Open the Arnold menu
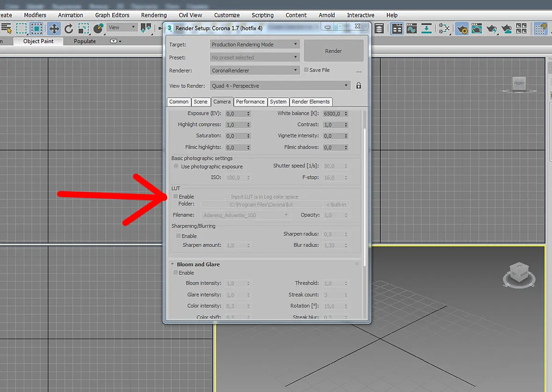The image size is (552, 392). (x=327, y=15)
